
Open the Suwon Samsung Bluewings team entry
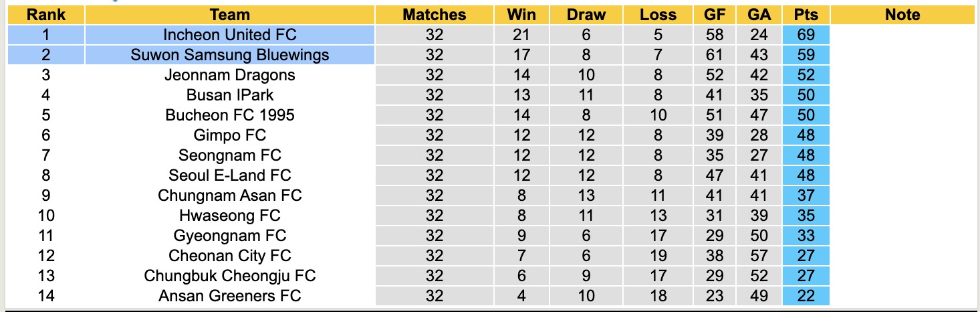229,55
